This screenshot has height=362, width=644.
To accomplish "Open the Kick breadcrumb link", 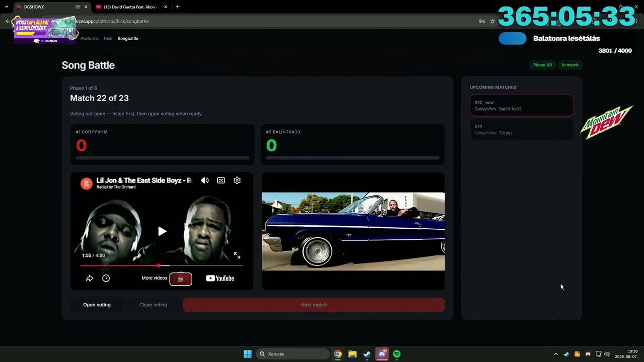I will coord(108,38).
